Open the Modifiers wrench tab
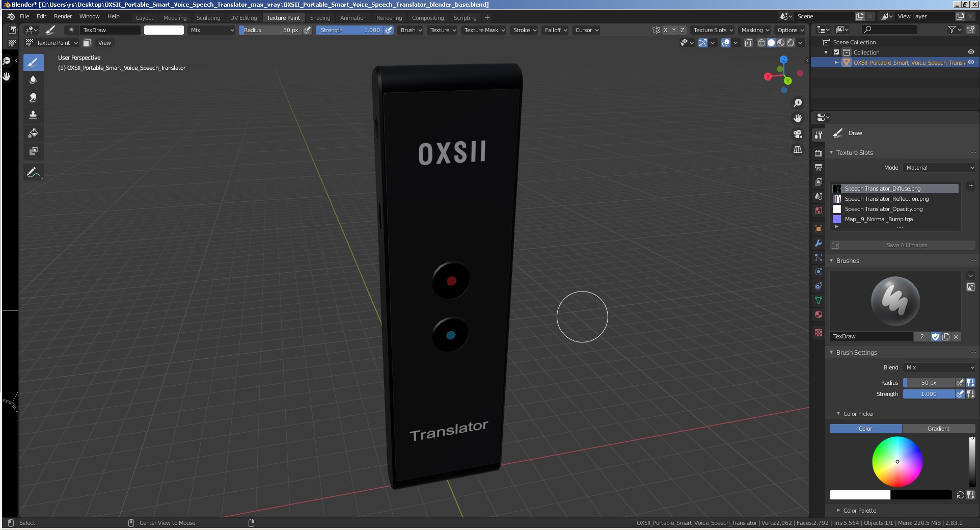The height and width of the screenshot is (530, 980). 819,243
